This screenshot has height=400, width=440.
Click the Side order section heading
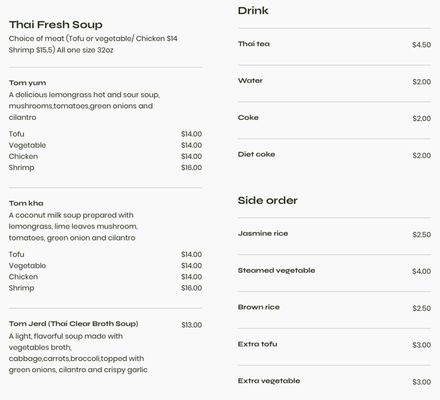(x=268, y=200)
